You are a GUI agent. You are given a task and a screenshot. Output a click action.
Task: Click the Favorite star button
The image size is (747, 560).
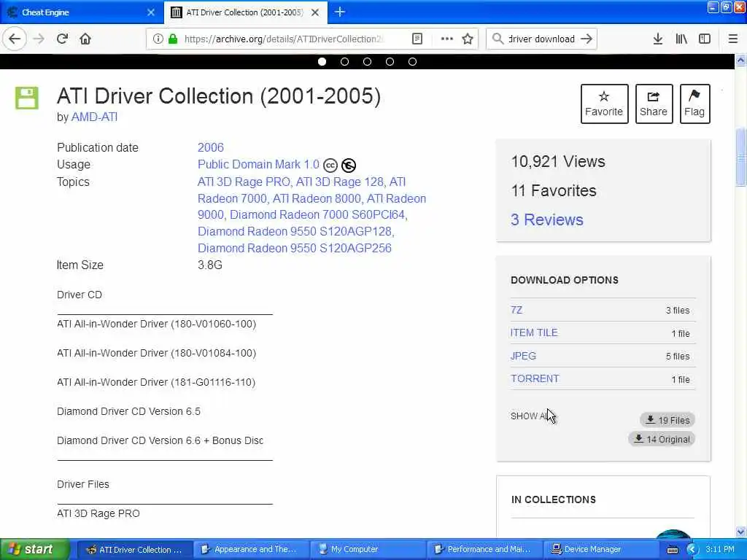604,104
